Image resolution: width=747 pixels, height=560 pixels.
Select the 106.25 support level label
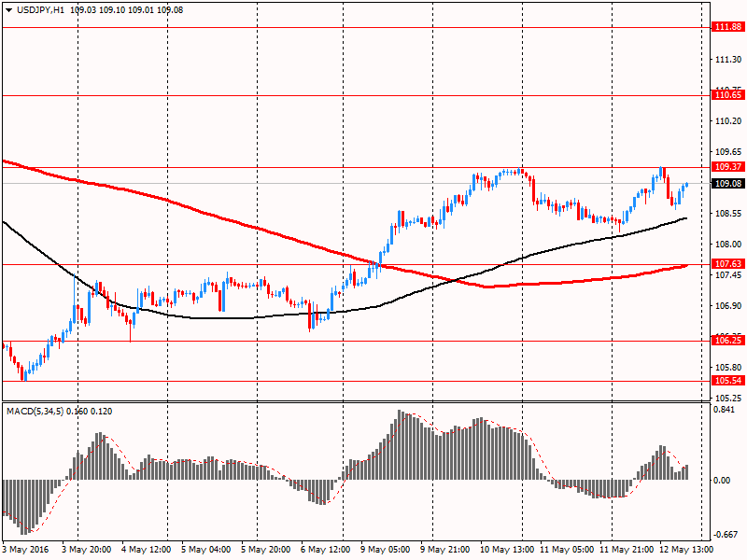click(728, 340)
